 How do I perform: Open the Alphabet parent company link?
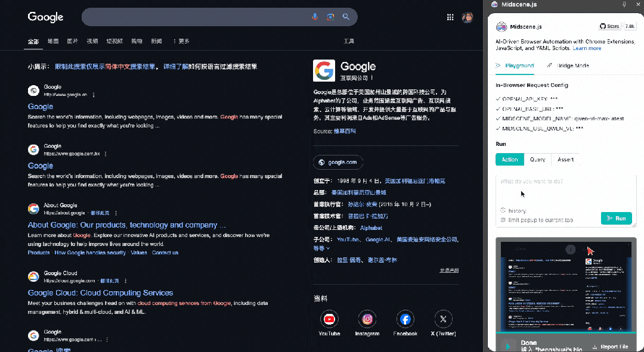pyautogui.click(x=371, y=228)
